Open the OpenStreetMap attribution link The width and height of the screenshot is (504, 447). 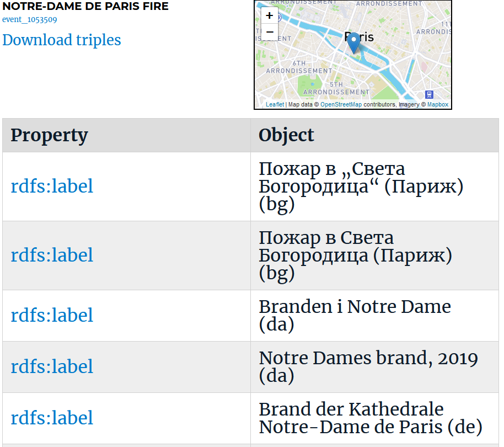341,104
